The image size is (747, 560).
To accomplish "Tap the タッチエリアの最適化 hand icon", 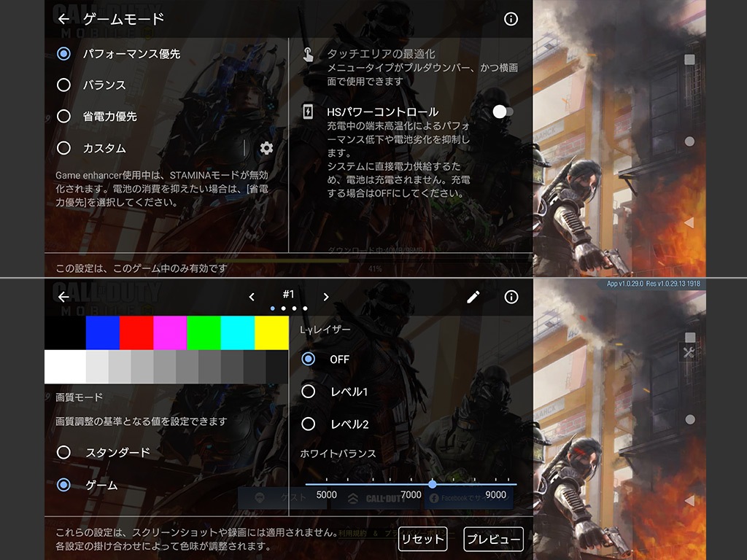I will 309,55.
